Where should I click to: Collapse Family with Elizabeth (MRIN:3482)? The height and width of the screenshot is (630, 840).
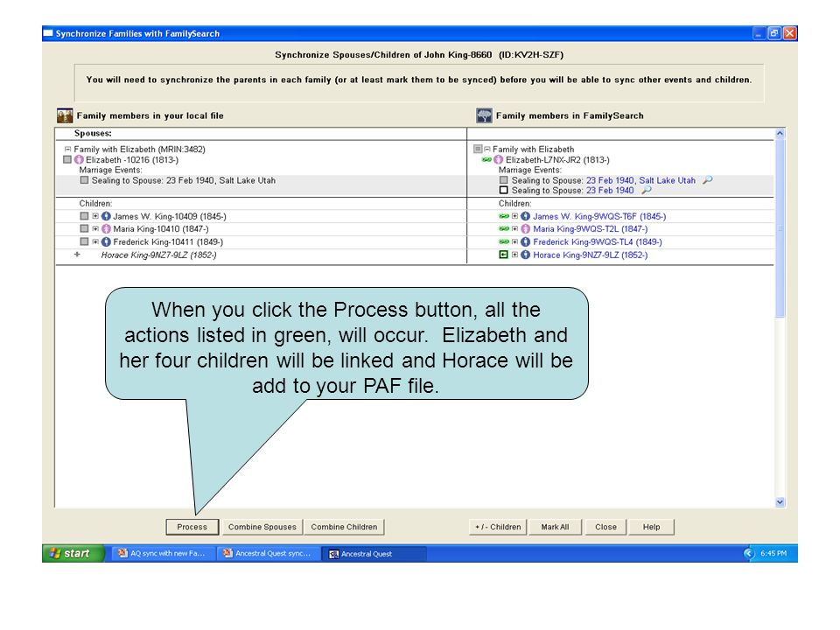pos(68,150)
